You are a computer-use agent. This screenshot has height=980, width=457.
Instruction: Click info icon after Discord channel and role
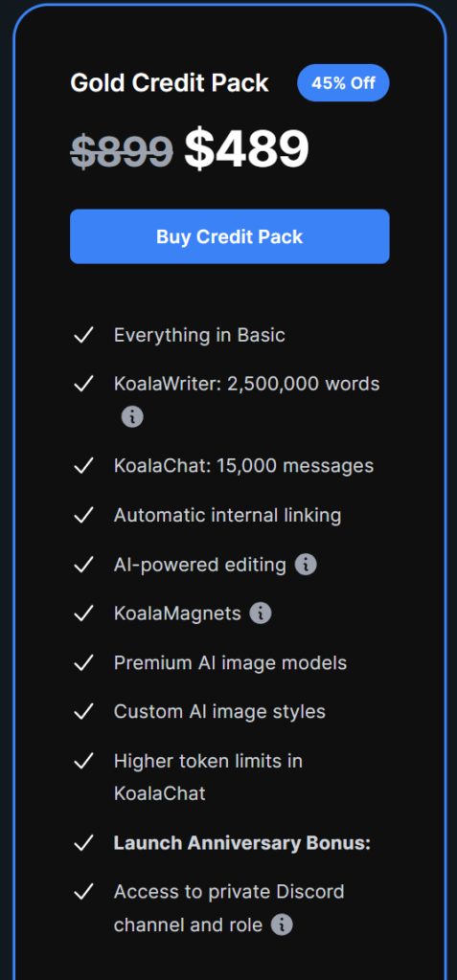(x=282, y=924)
